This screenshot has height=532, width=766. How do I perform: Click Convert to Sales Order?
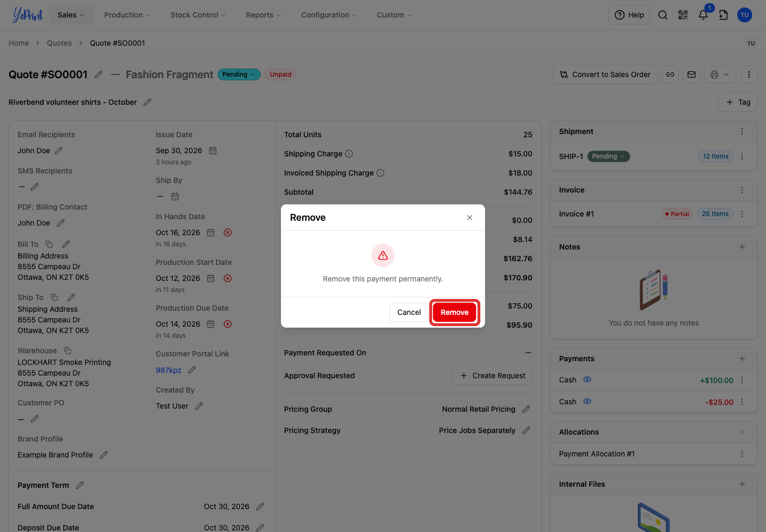tap(605, 74)
